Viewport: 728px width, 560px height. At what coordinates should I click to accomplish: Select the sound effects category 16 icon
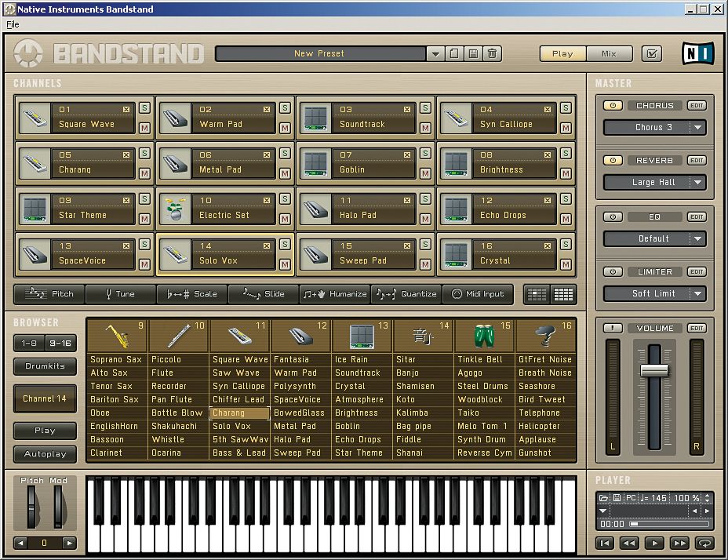[x=545, y=335]
